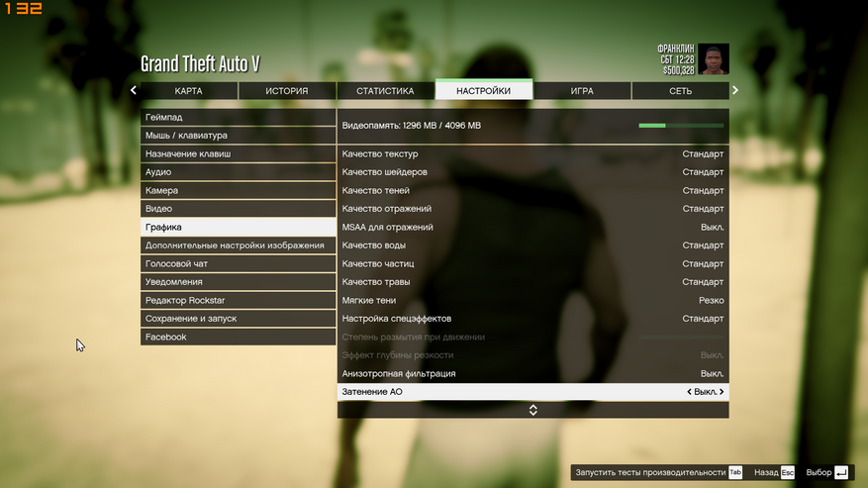Open Сохранение и запуск settings
The height and width of the screenshot is (488, 868).
239,318
